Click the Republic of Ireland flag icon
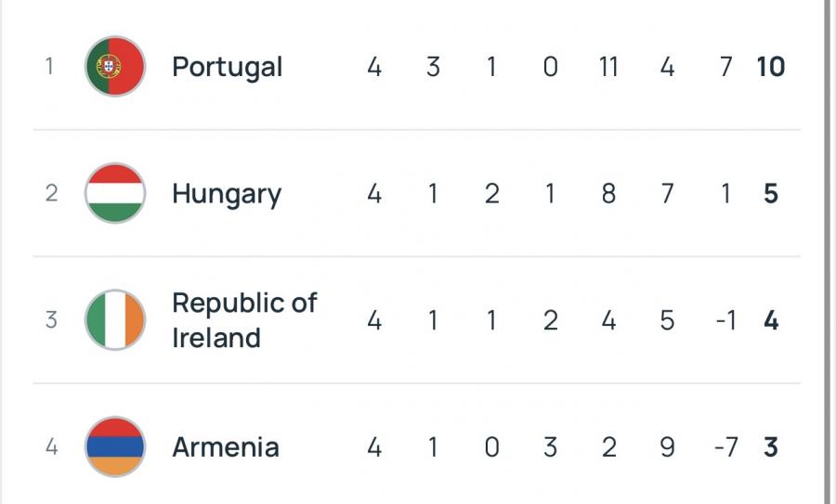This screenshot has height=504, width=836. (x=114, y=320)
